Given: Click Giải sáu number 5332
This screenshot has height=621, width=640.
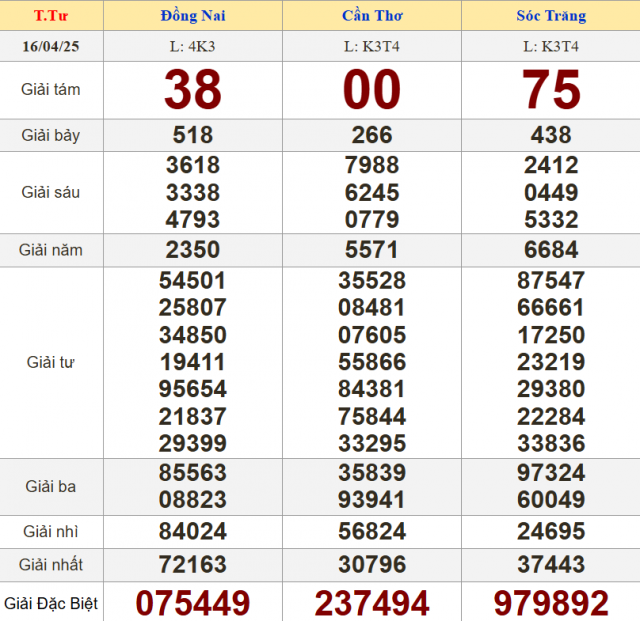Looking at the screenshot, I should (x=551, y=219).
